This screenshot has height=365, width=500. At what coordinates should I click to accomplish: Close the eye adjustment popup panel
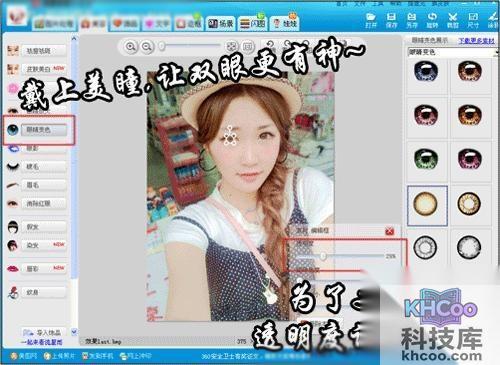point(390,231)
